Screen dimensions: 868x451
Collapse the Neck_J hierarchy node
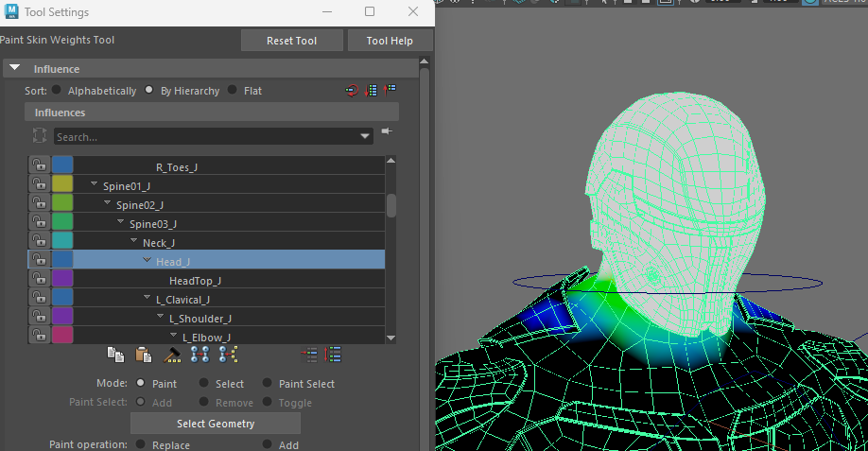[x=133, y=242]
